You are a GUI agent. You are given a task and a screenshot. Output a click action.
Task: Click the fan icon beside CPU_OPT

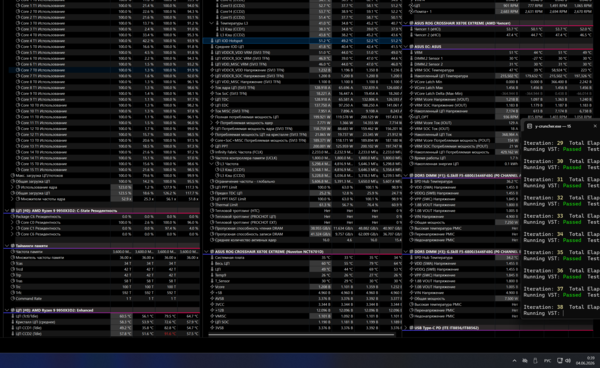pyautogui.click(x=412, y=117)
